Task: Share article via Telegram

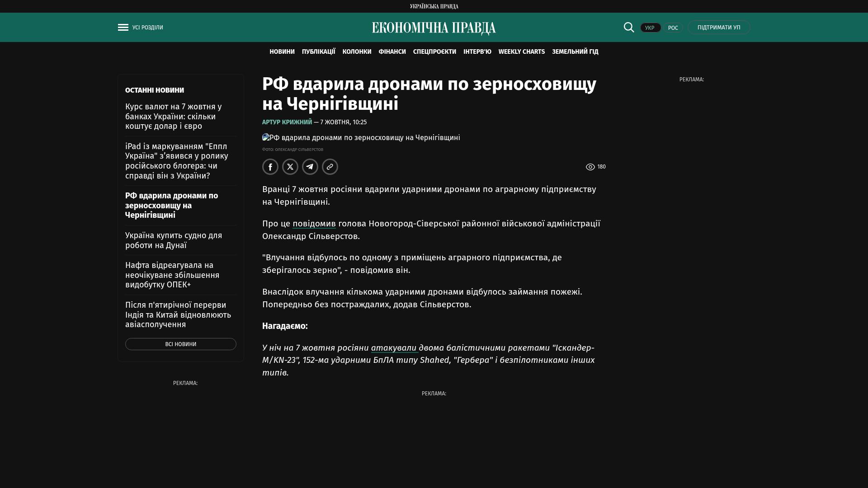Action: click(x=310, y=167)
